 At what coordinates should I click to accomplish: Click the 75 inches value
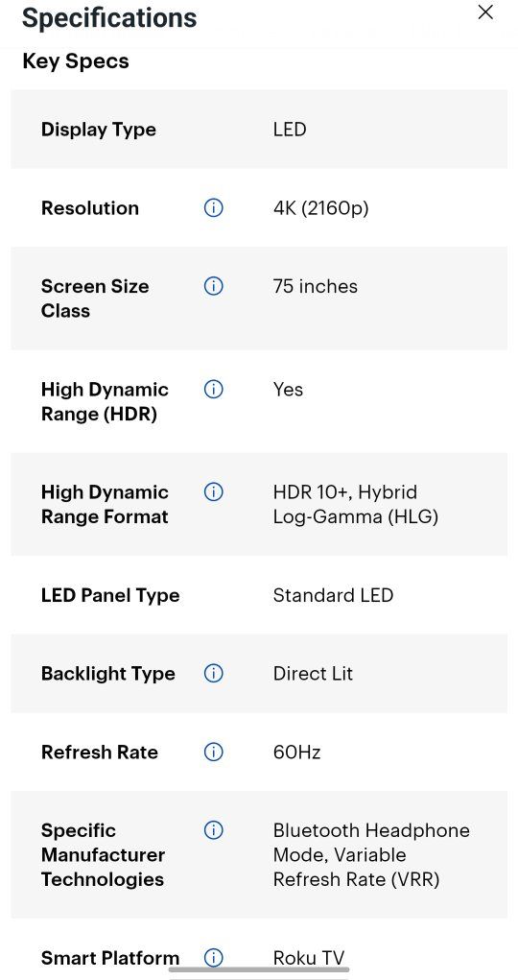click(x=316, y=286)
